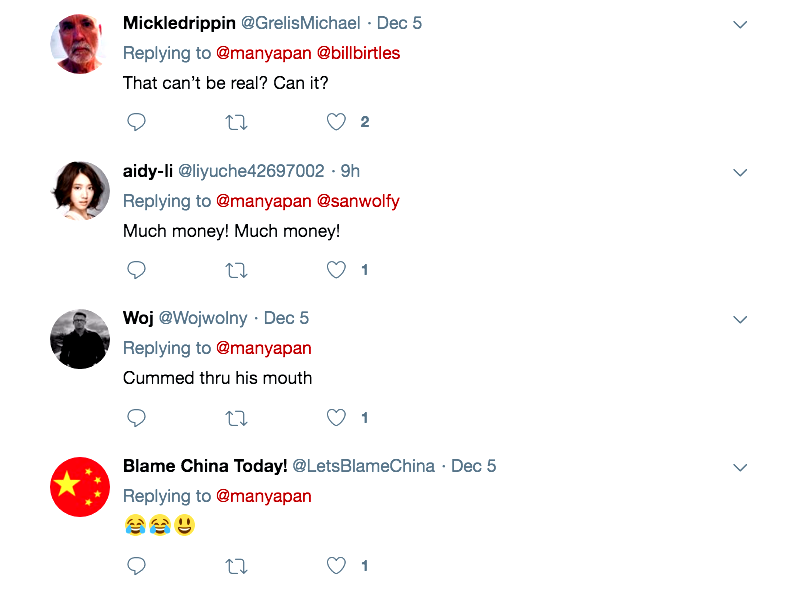Retweet the tweet by Woj
This screenshot has height=590, width=800.
[x=237, y=418]
